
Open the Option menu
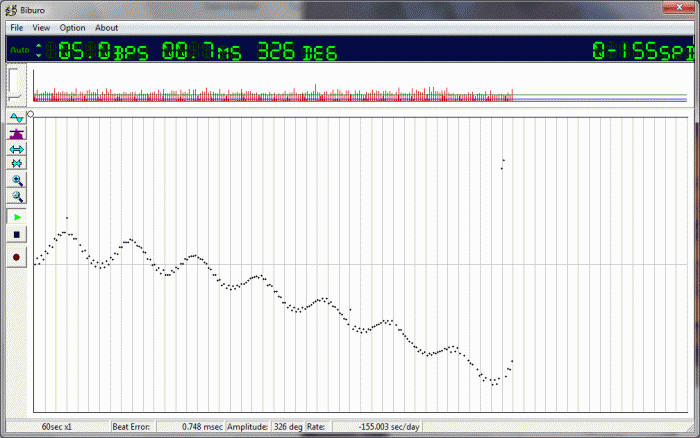pyautogui.click(x=72, y=28)
